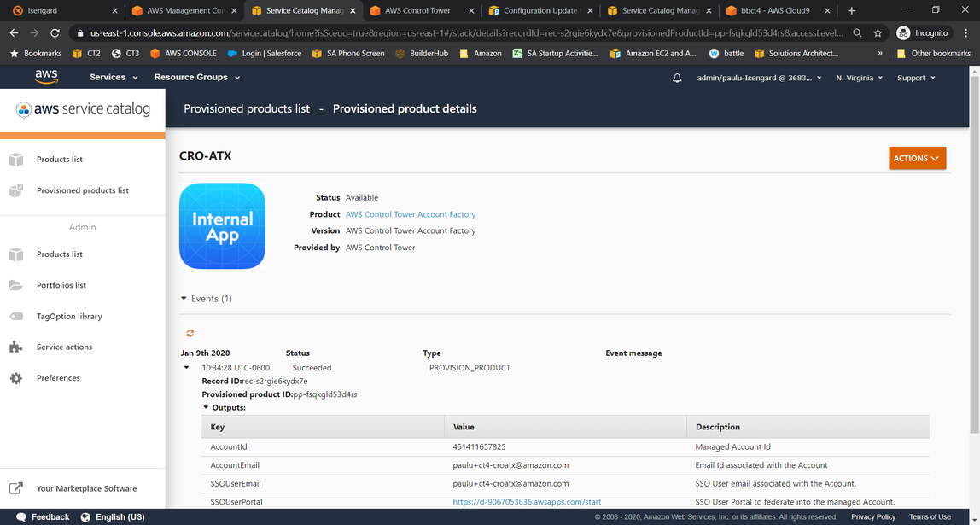Open the notifications bell icon
Screen dimensions: 980x525
pos(677,79)
